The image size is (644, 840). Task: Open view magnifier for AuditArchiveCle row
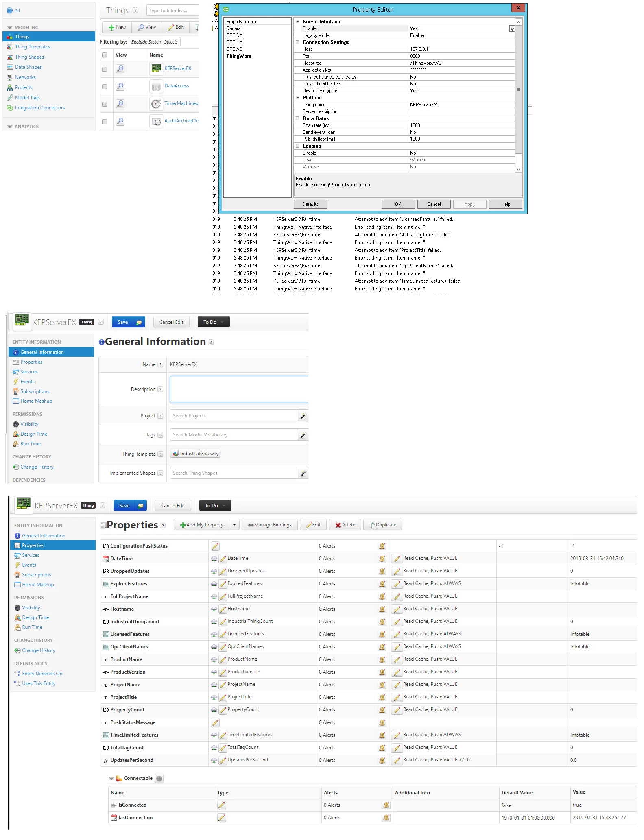tap(120, 121)
